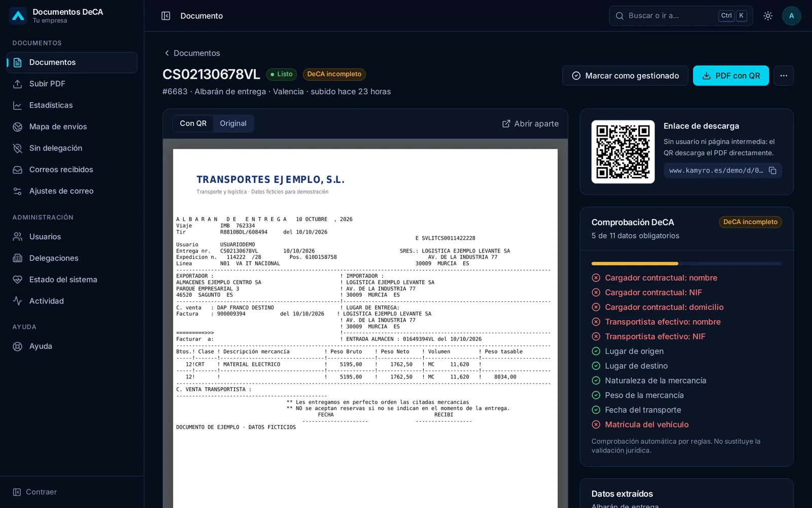The height and width of the screenshot is (508, 812).
Task: Focus the Buscar o ir a search field
Action: (681, 16)
